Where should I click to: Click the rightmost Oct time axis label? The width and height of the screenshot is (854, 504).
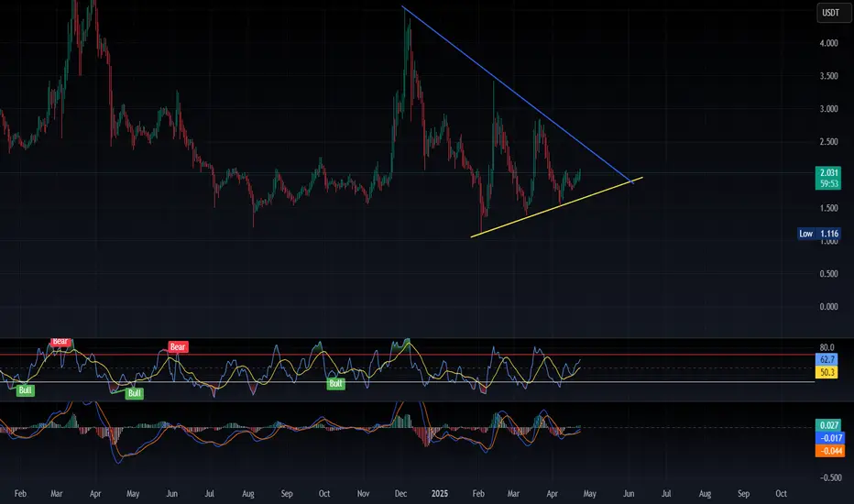pyautogui.click(x=781, y=494)
